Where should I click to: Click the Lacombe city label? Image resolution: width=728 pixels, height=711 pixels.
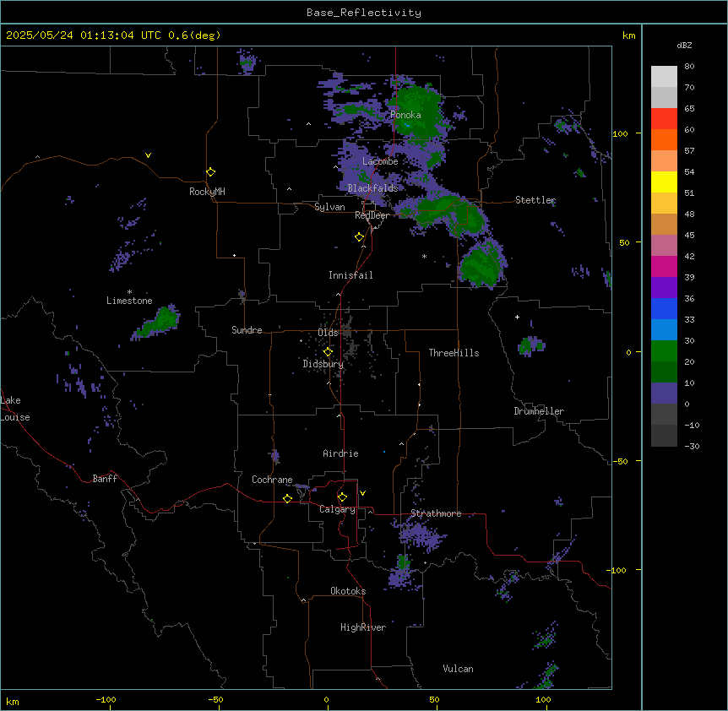click(x=380, y=161)
